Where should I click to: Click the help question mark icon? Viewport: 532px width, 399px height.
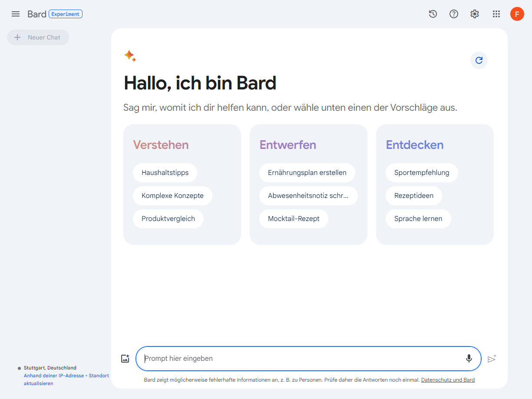pos(453,14)
